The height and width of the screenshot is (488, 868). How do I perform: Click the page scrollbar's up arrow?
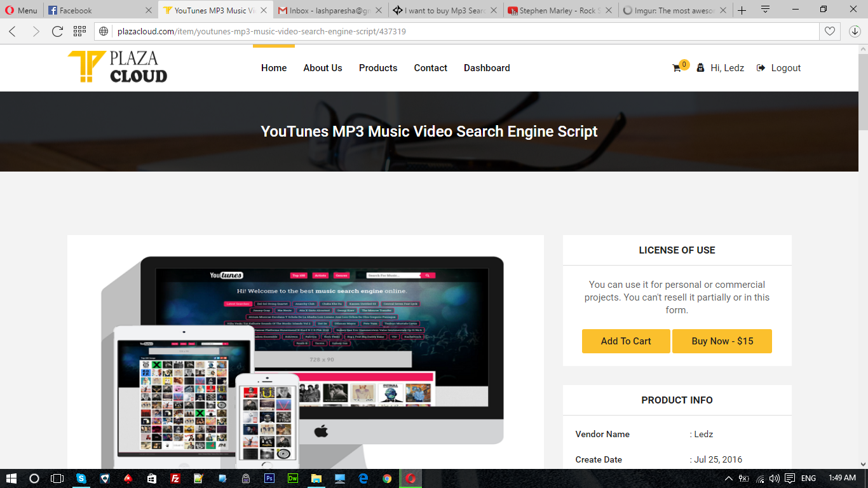coord(862,50)
